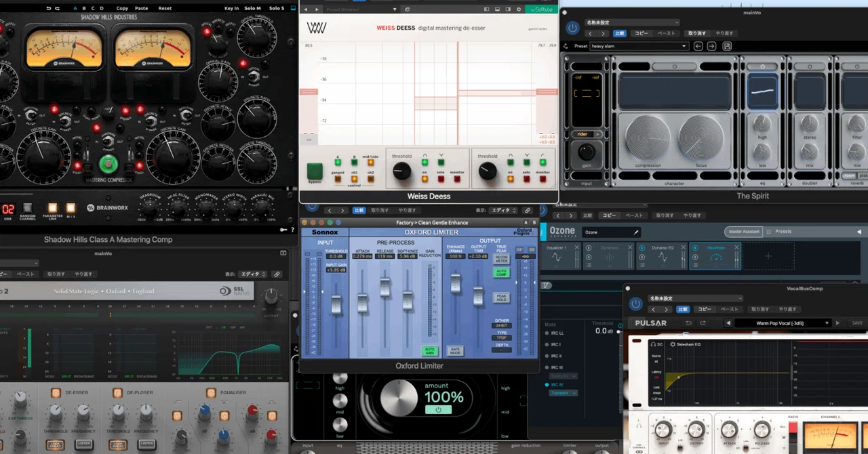868x454 pixels.
Task: Go to previous preset arrow in The Spirit
Action: point(698,46)
